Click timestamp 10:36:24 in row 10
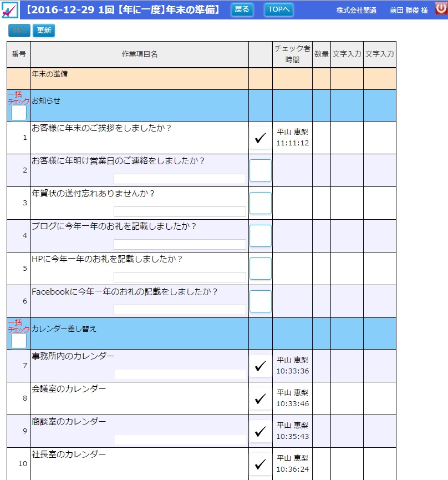Viewport: 448px width, 480px height. [293, 469]
